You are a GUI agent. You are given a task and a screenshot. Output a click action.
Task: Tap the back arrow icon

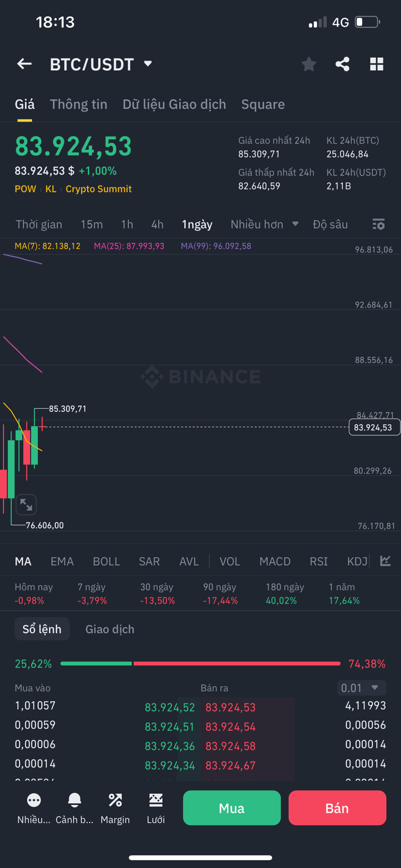click(x=24, y=64)
